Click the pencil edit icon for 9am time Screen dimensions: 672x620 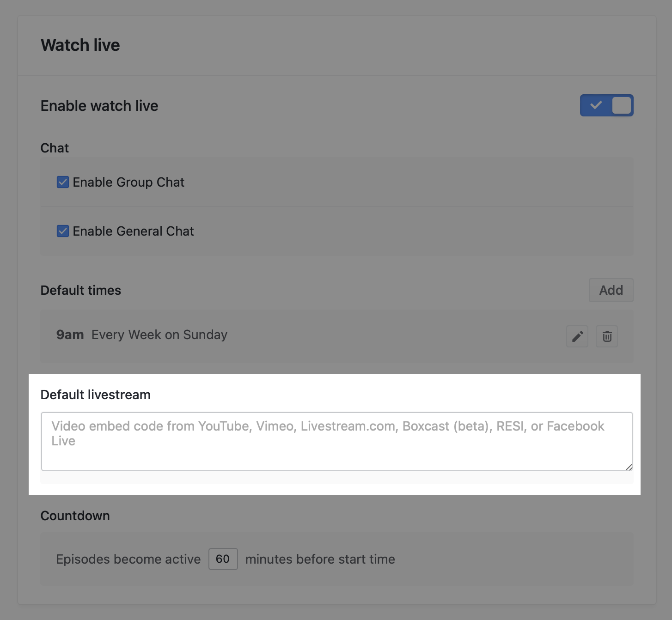click(x=577, y=336)
